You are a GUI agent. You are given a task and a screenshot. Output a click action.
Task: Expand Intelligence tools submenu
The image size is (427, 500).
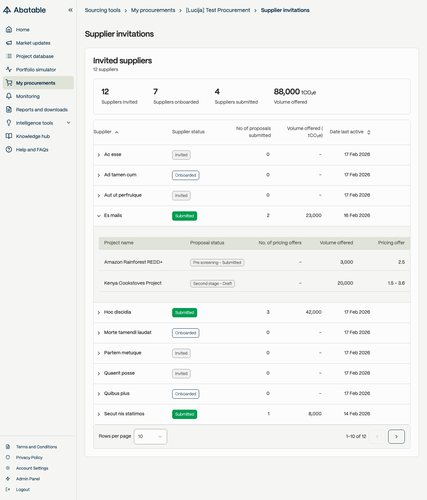pos(68,123)
